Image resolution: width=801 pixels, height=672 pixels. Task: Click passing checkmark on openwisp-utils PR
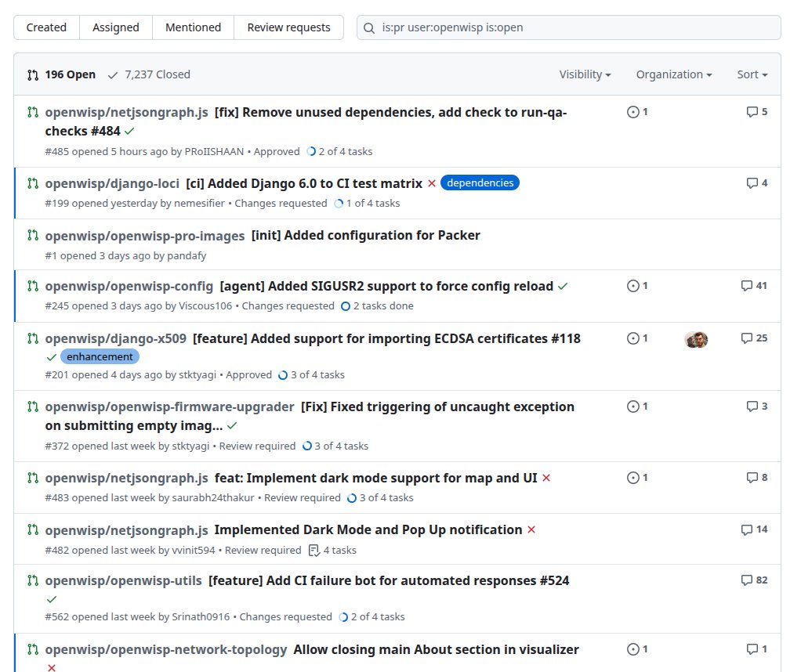pos(52,599)
